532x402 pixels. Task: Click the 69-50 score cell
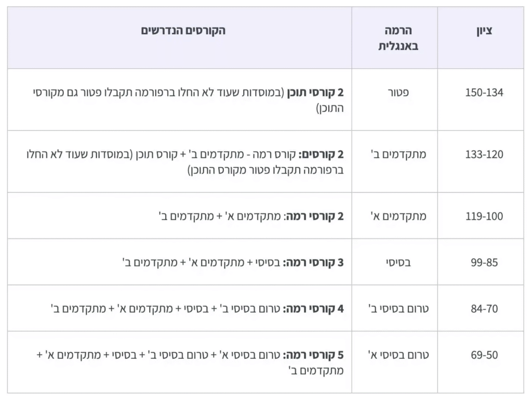(x=484, y=355)
